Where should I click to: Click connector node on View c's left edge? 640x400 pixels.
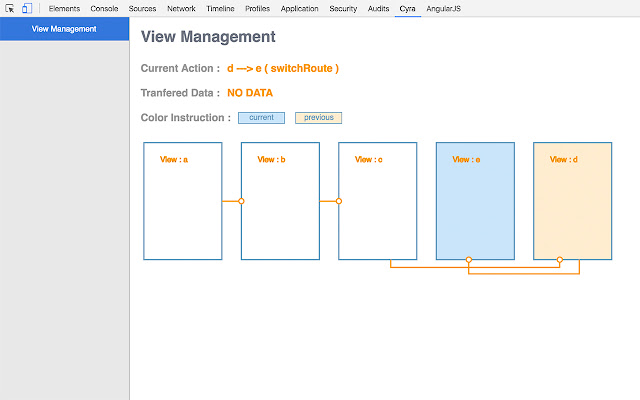point(339,201)
